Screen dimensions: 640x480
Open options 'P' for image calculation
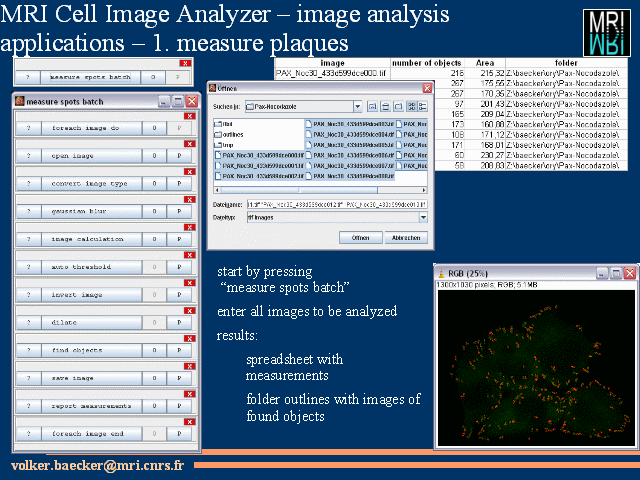[179, 239]
